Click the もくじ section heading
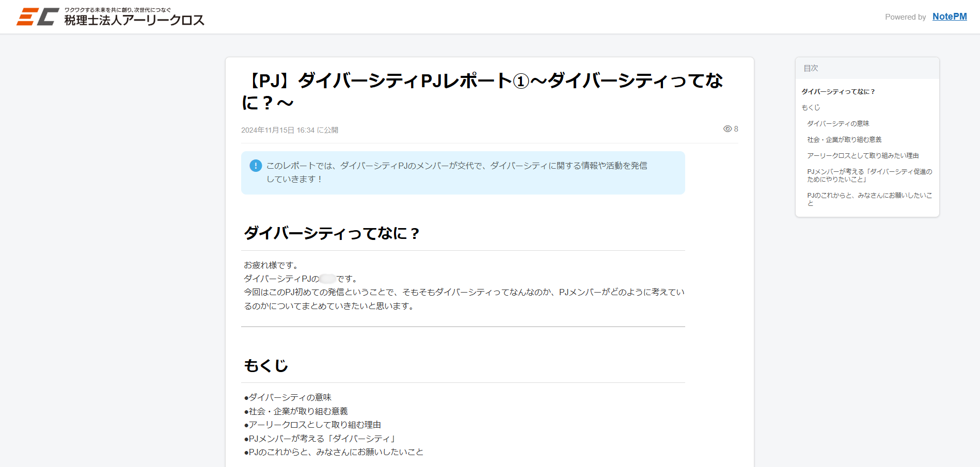The image size is (980, 467). tap(266, 365)
